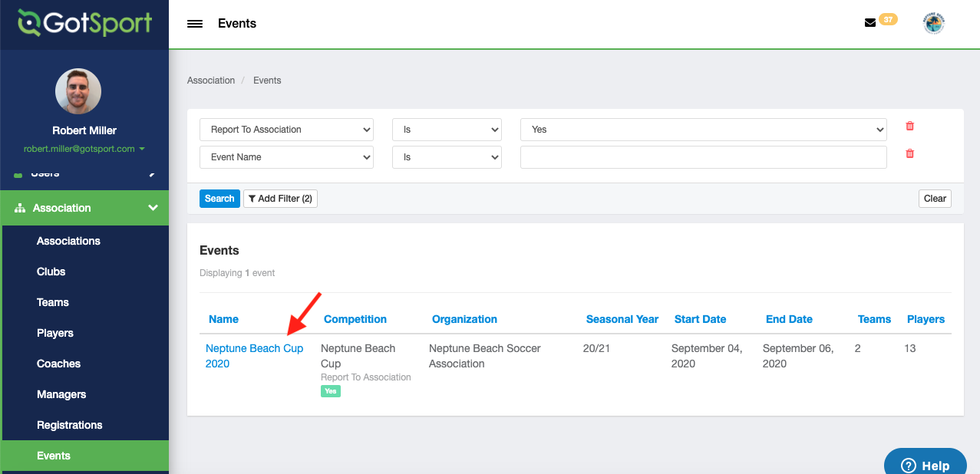This screenshot has height=474, width=980.
Task: Open the Yes value dropdown
Action: 704,130
